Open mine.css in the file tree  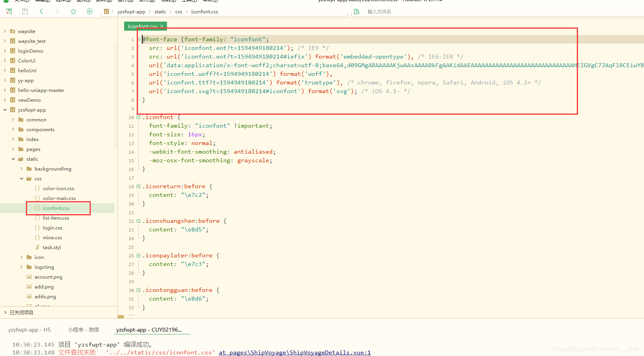pyautogui.click(x=52, y=237)
